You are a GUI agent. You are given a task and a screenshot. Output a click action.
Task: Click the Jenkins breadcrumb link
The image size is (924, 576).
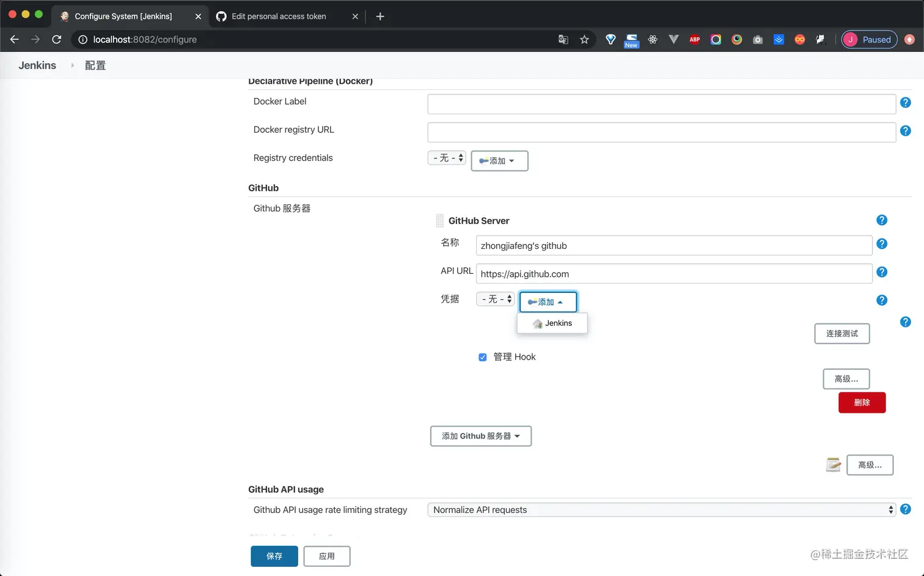pos(37,65)
